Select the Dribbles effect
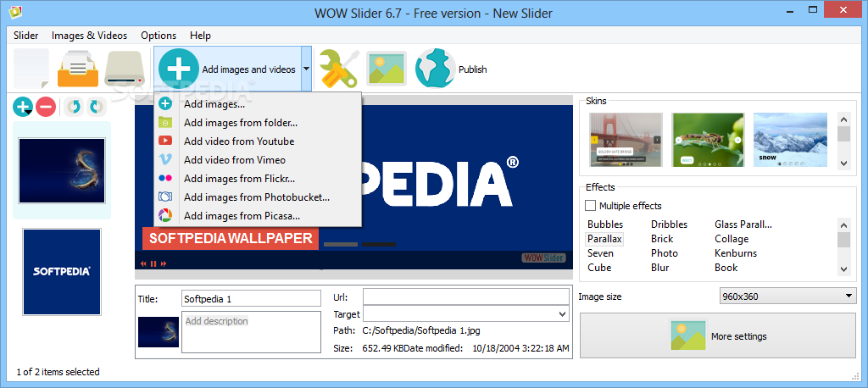This screenshot has width=868, height=388. coord(670,224)
